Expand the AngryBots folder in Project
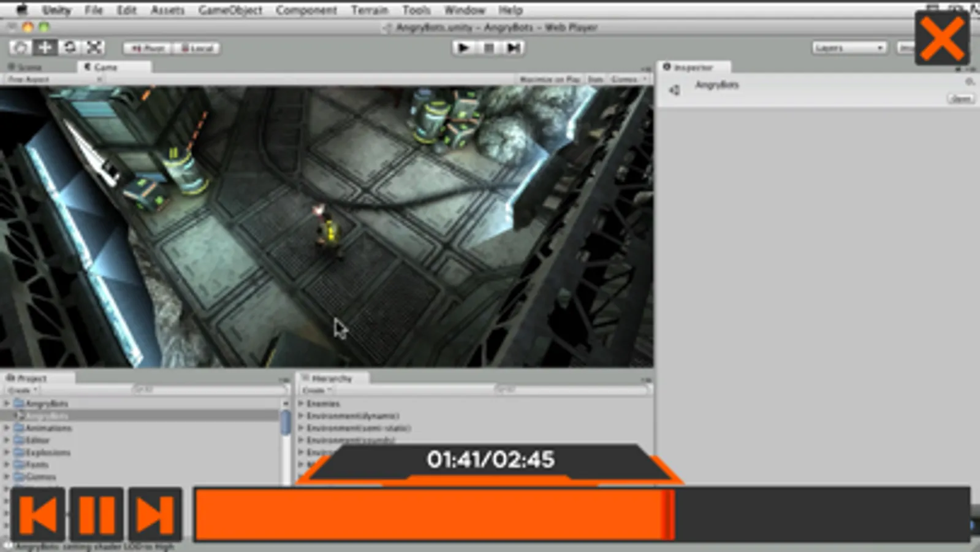Image resolution: width=980 pixels, height=552 pixels. 7,404
